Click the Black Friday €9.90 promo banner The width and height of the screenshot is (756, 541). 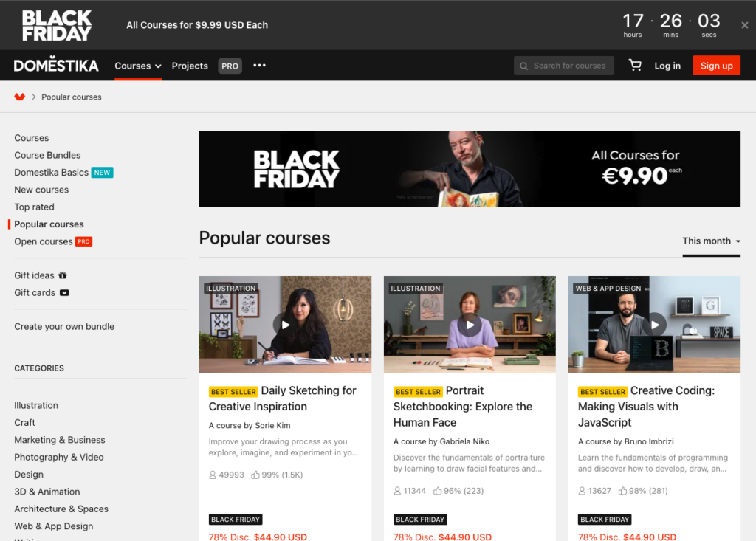(470, 169)
